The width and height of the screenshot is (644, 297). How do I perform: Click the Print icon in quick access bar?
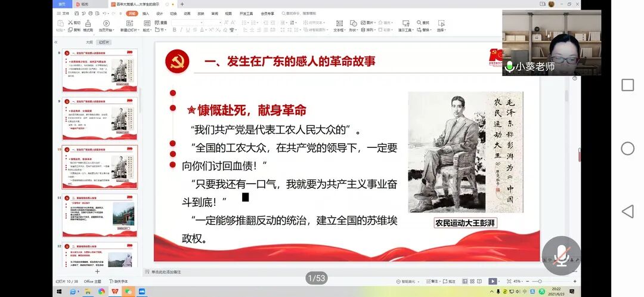point(91,14)
